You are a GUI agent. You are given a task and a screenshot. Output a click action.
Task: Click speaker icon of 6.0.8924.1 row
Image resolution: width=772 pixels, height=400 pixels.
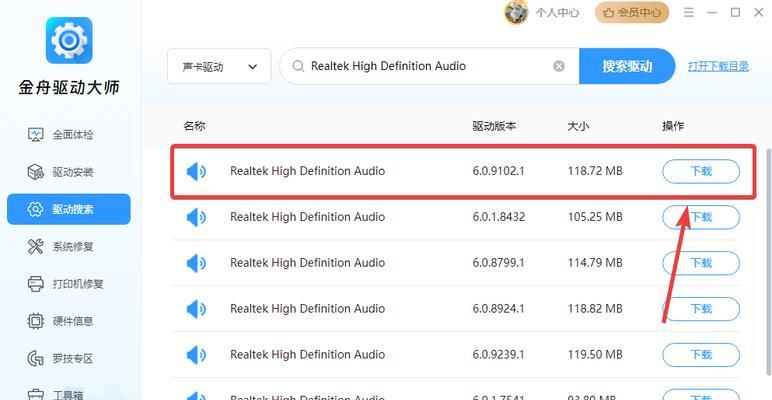(x=196, y=309)
